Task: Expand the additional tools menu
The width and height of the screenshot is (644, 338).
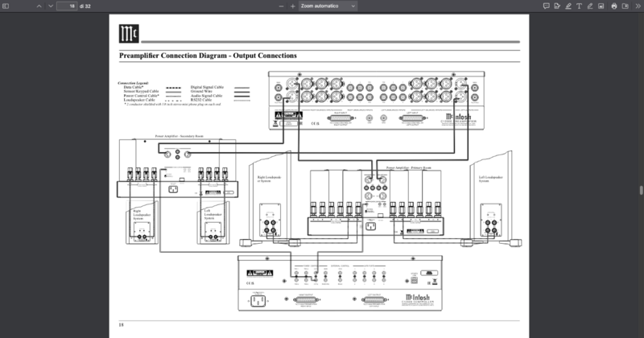Action: (x=638, y=6)
